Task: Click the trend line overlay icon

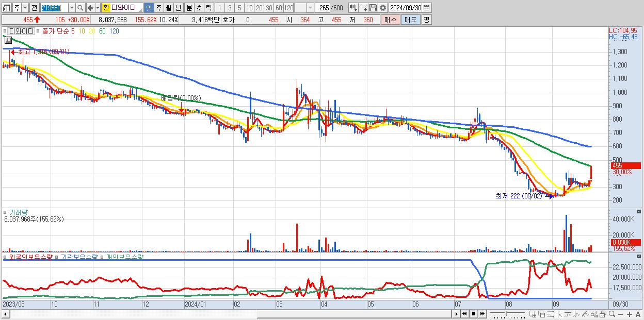Action: [568, 314]
